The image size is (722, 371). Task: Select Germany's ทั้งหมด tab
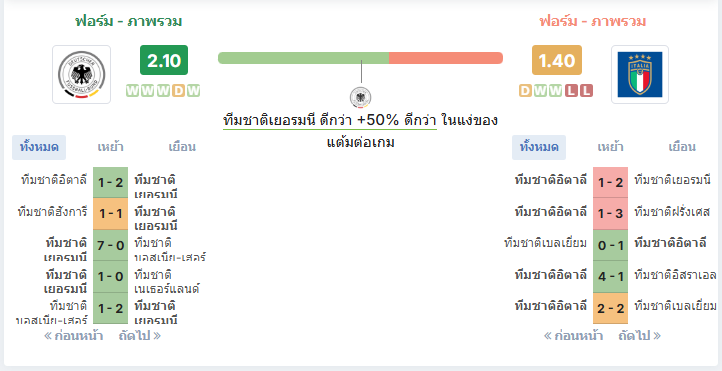[39, 147]
